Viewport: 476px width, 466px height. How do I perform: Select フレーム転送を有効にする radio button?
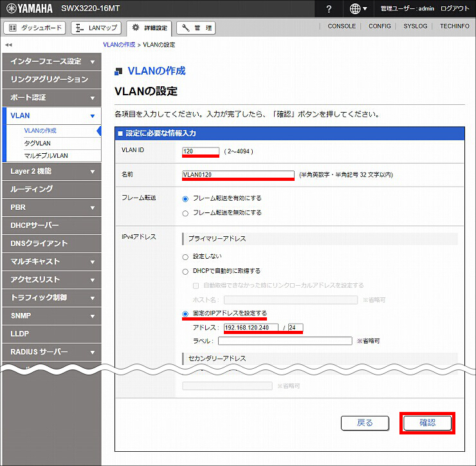(185, 199)
